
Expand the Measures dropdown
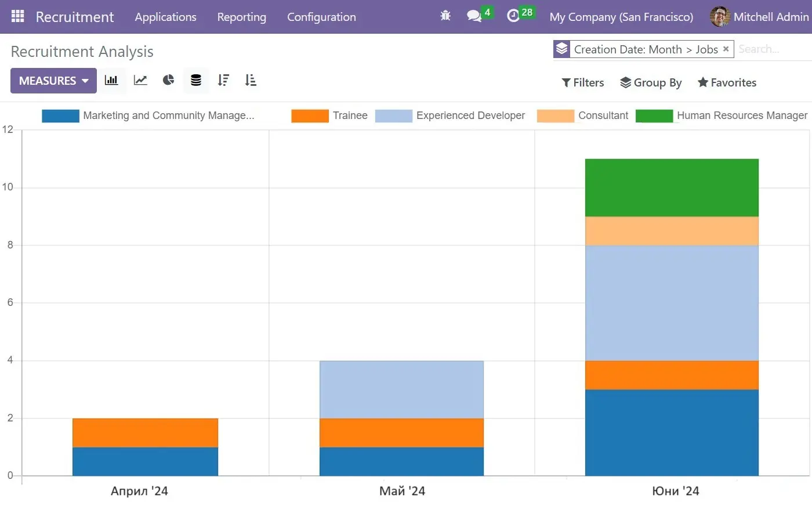tap(53, 81)
